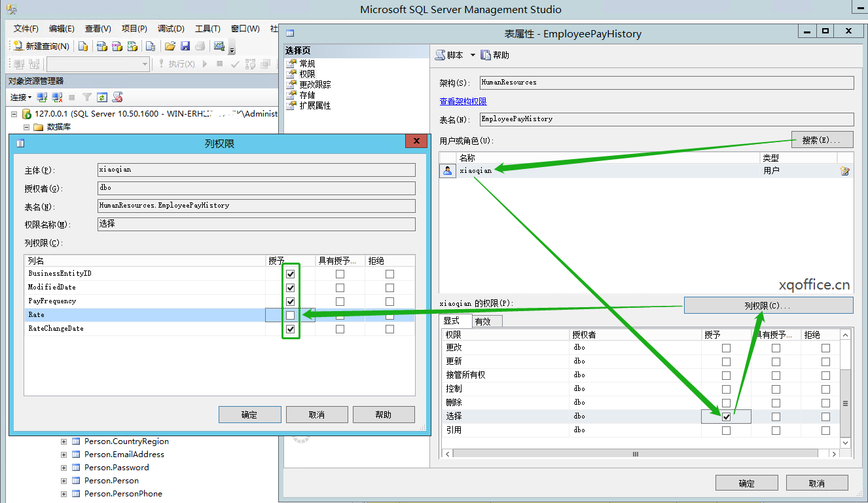Click the permissions list vertical scrollbar thumb
The width and height of the screenshot is (868, 503).
pyautogui.click(x=845, y=403)
